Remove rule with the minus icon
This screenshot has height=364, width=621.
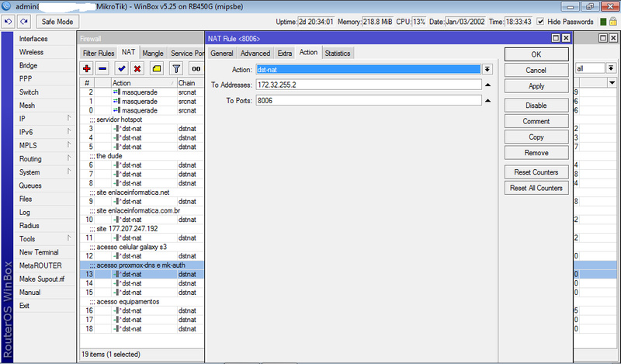click(x=102, y=68)
